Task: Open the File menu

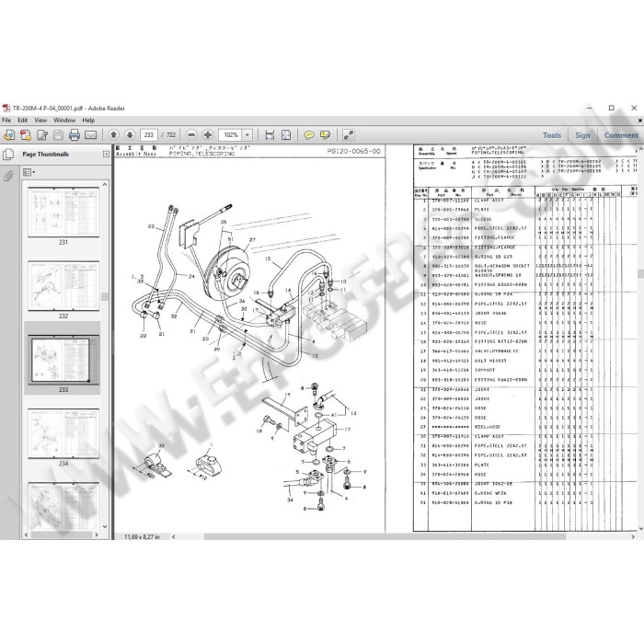Action: (6, 121)
